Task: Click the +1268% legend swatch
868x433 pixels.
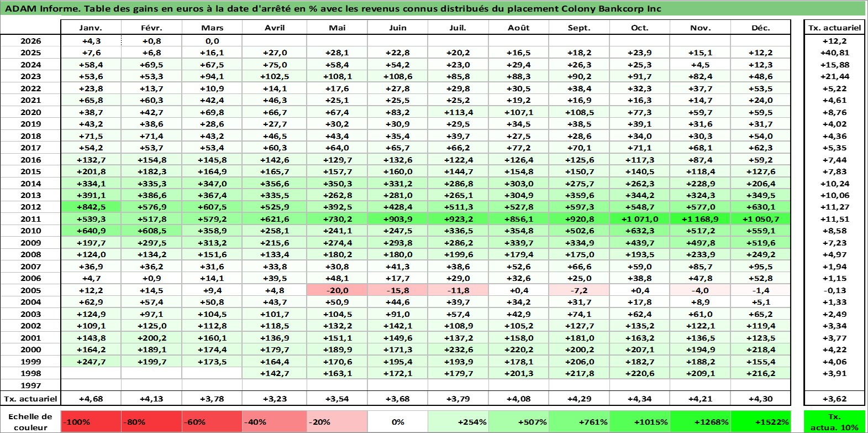Action: pos(700,421)
